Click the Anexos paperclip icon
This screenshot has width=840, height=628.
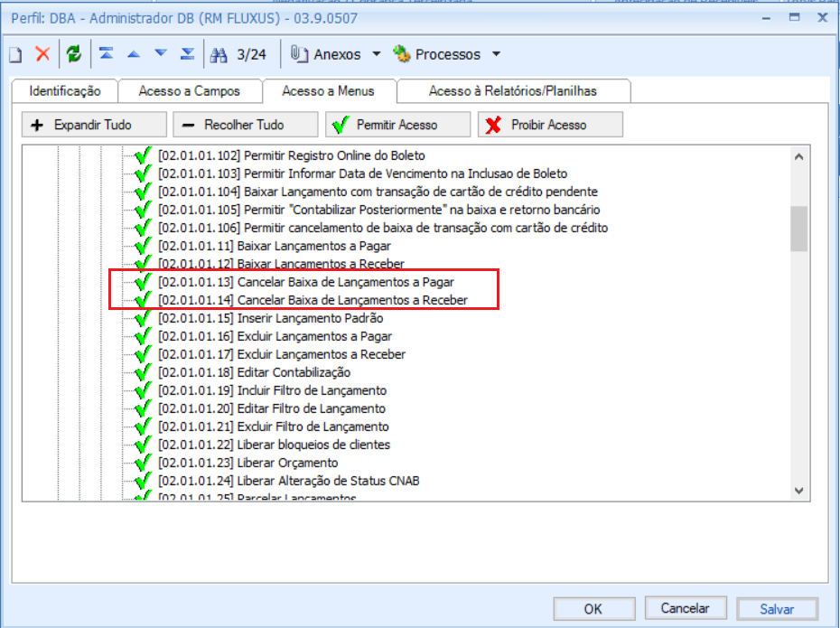[x=299, y=54]
